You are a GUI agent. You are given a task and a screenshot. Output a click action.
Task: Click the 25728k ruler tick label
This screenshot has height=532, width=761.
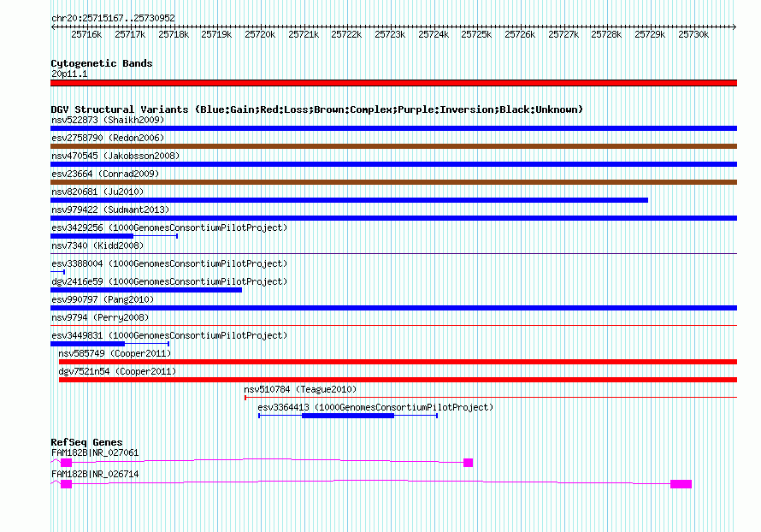pyautogui.click(x=606, y=34)
